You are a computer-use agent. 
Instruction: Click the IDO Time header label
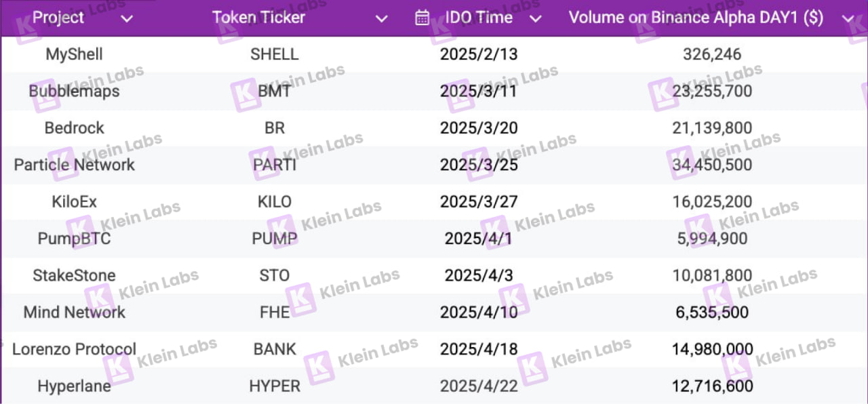[479, 18]
